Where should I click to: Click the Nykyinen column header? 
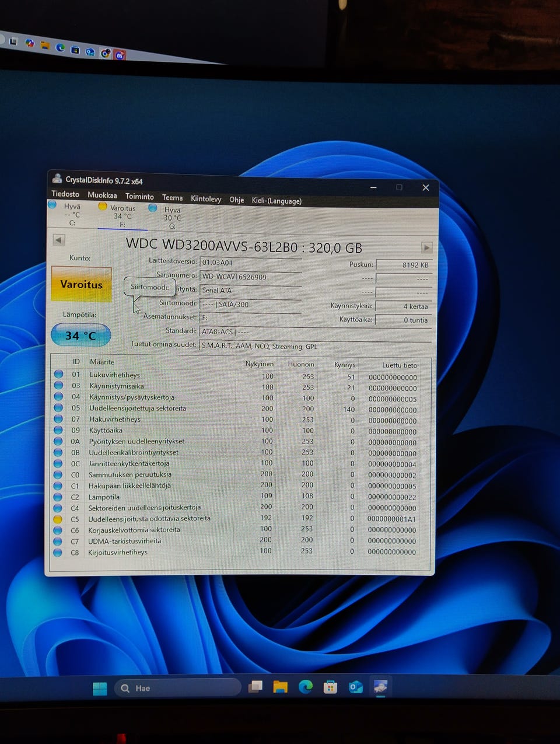click(259, 364)
